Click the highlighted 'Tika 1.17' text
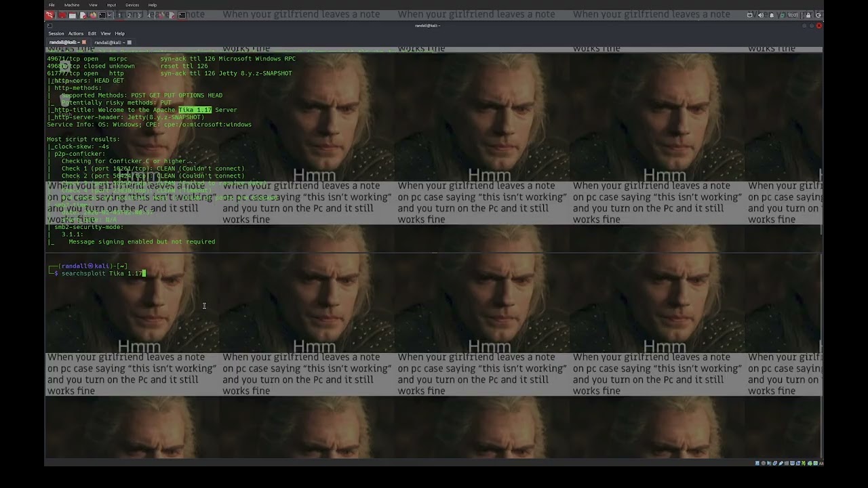 click(x=195, y=110)
